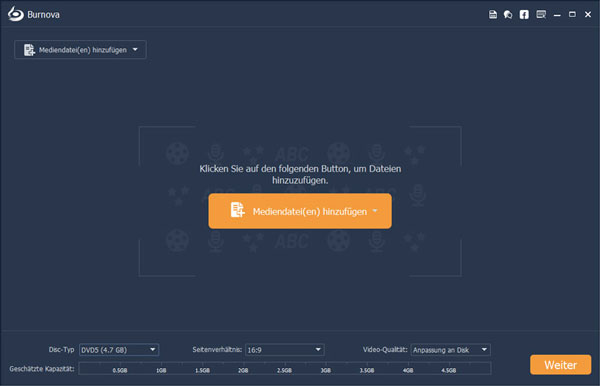Screen dimensions: 600x386
Task: Expand arrow on orange Mediendatei(en) hinzufügen
Action: click(375, 210)
